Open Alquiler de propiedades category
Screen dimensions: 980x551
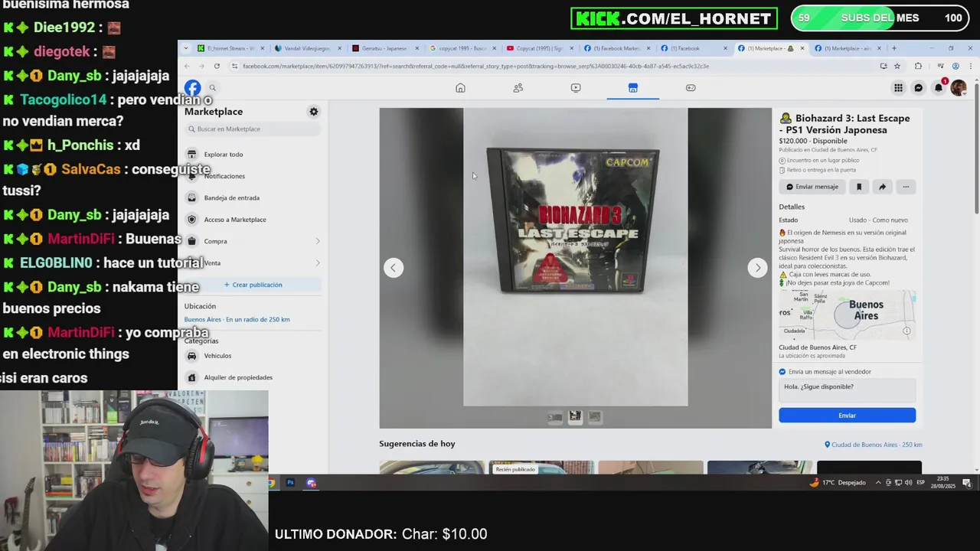coord(253,377)
